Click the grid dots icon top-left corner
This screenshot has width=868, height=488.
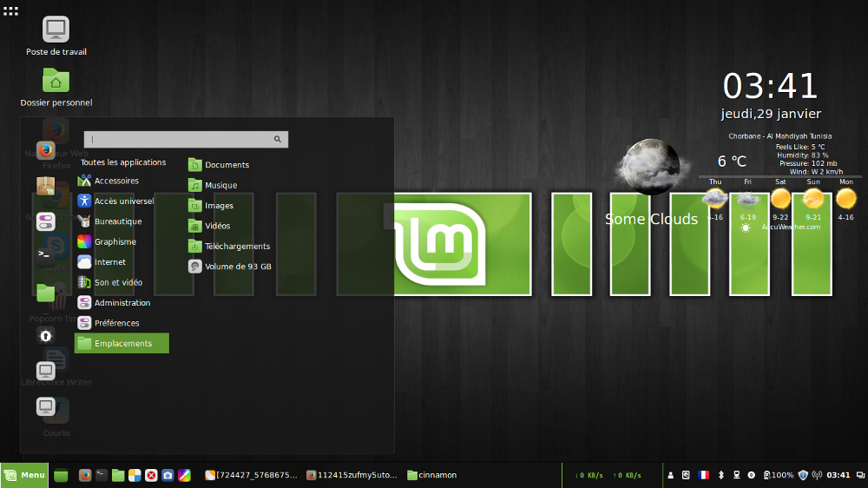coord(10,11)
